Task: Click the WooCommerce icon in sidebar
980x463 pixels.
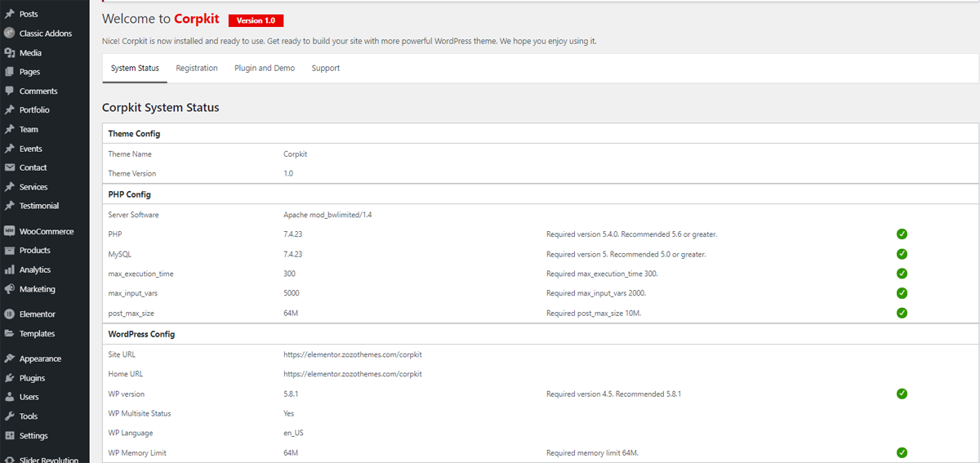Action: coord(10,231)
